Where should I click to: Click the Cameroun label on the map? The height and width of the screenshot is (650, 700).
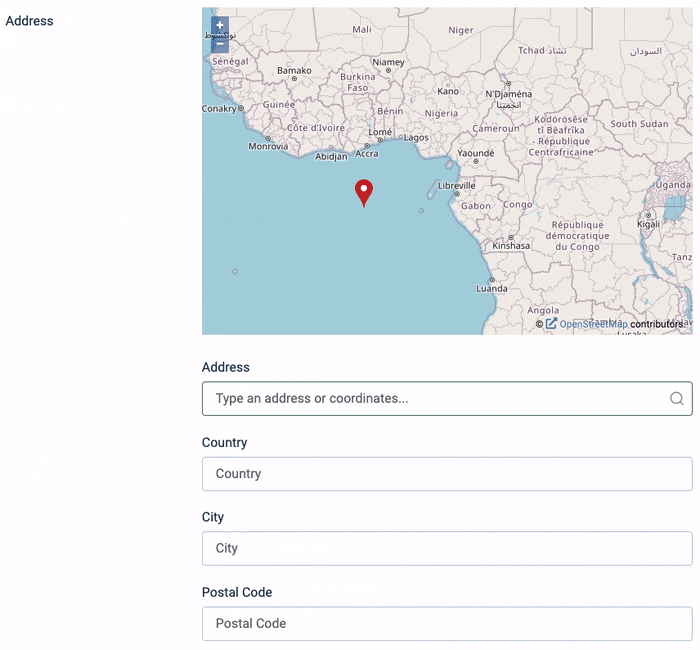(496, 129)
